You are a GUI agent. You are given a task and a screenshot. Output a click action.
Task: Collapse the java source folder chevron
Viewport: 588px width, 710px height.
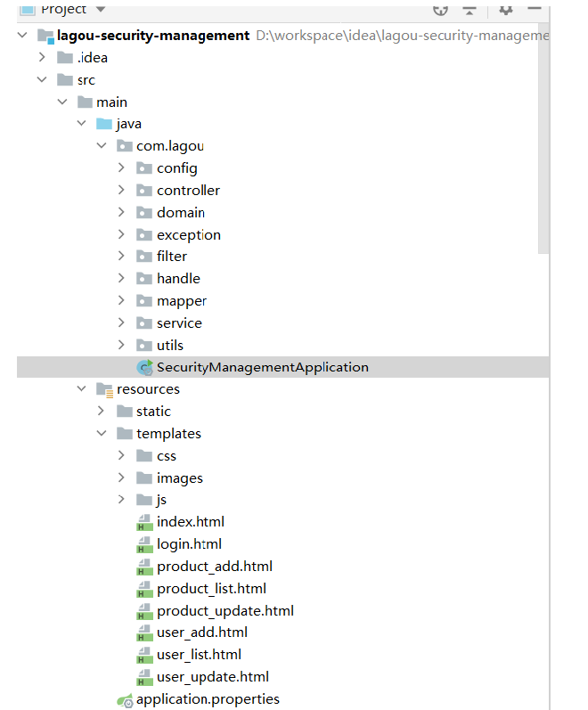82,123
